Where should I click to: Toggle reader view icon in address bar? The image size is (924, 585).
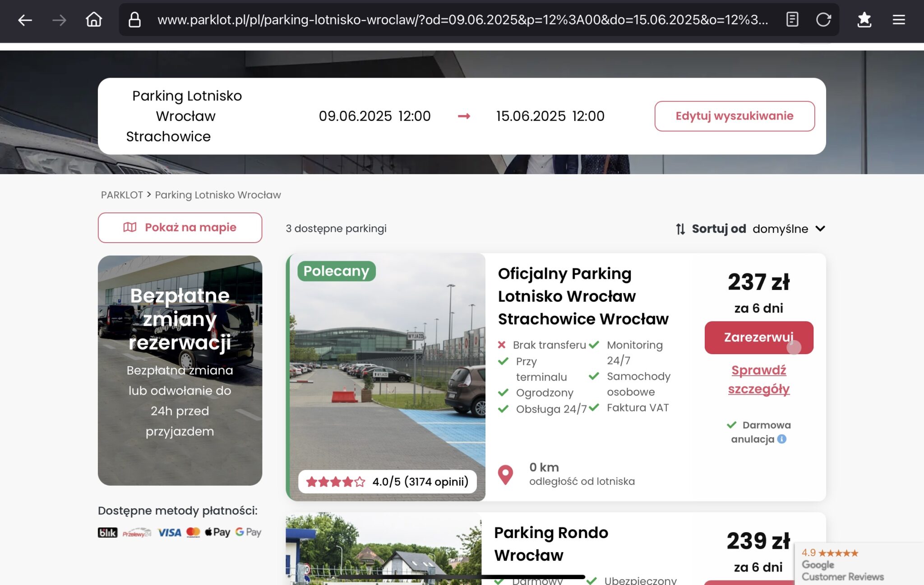pos(792,20)
